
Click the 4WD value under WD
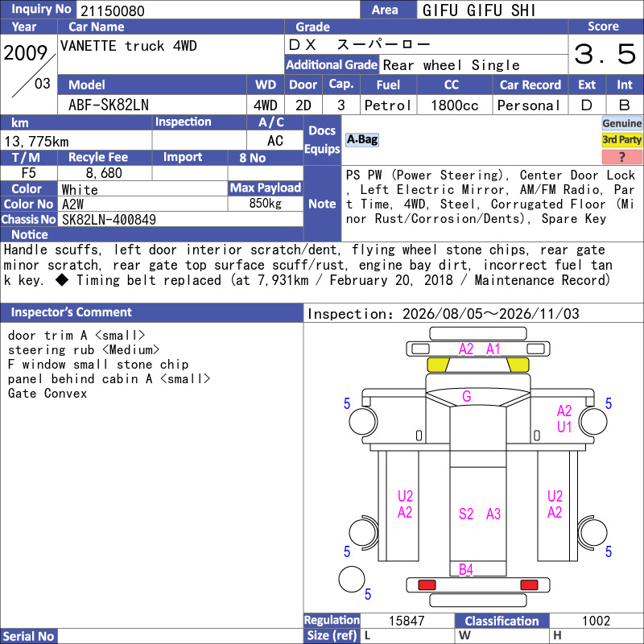[x=266, y=105]
